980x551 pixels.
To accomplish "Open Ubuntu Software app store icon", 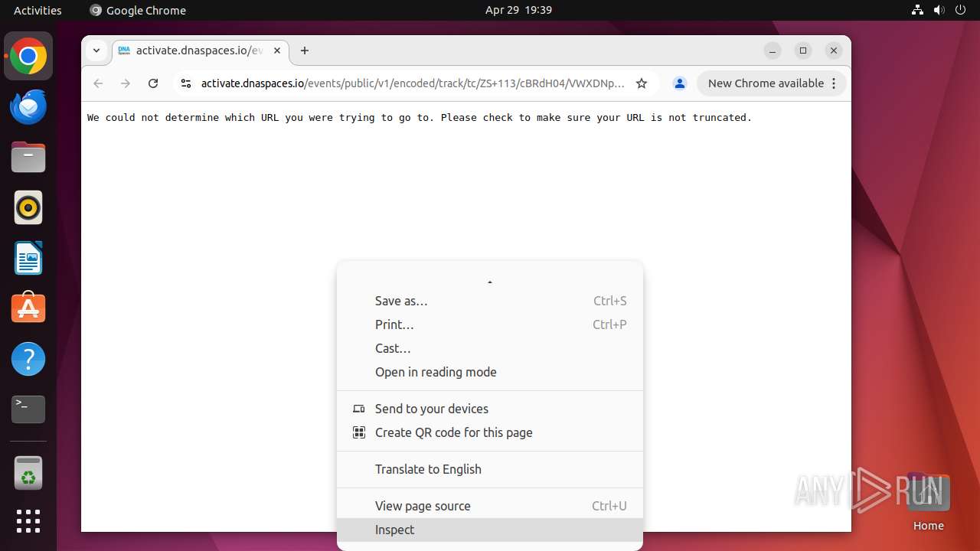I will click(x=28, y=308).
